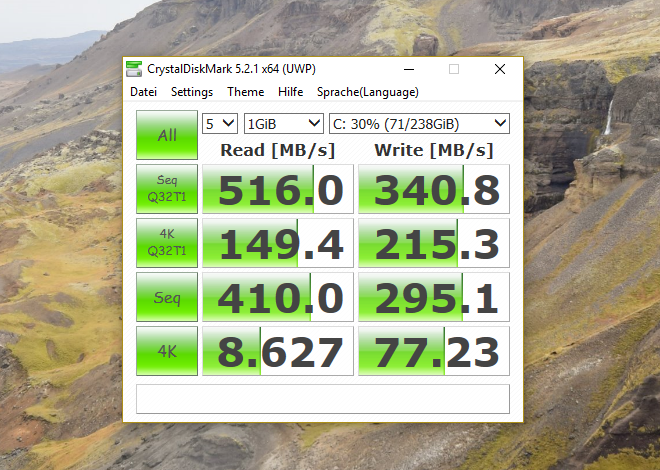
Task: Run the plain 4K test
Action: coord(167,351)
